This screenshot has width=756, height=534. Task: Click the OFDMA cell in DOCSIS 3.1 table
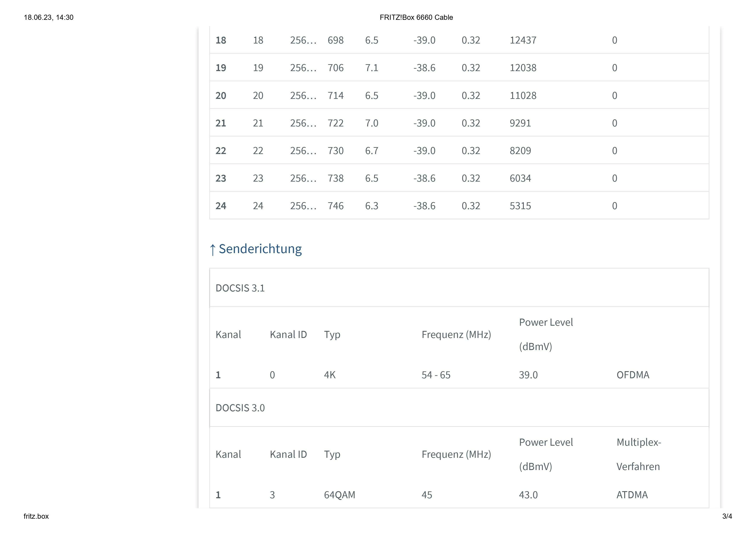tap(633, 375)
